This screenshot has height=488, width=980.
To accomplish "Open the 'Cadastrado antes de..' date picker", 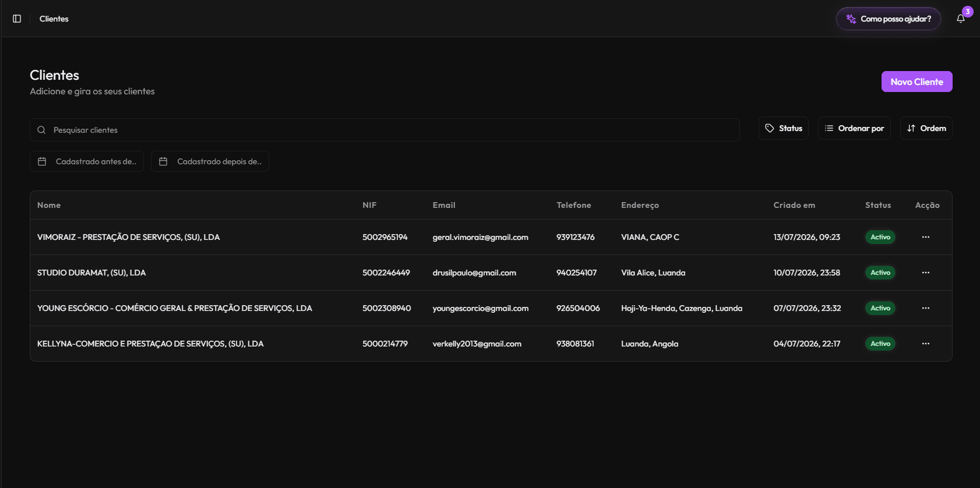I will pyautogui.click(x=87, y=161).
